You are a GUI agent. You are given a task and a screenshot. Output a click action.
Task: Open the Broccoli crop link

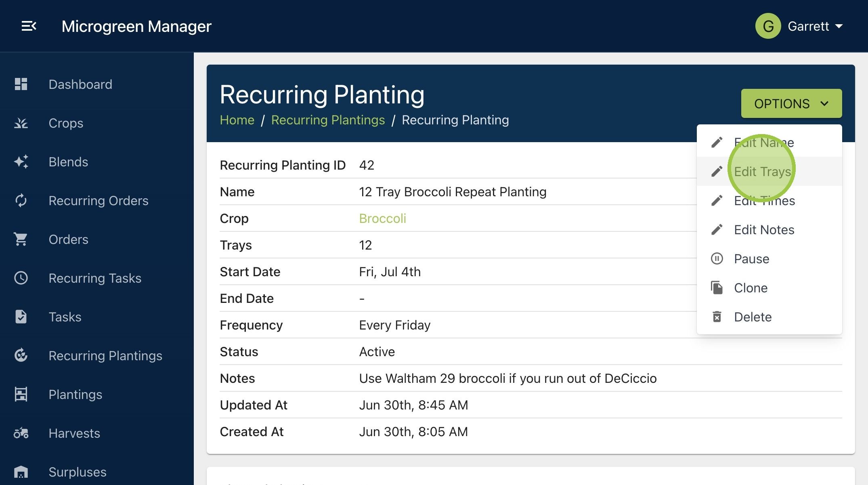(382, 218)
